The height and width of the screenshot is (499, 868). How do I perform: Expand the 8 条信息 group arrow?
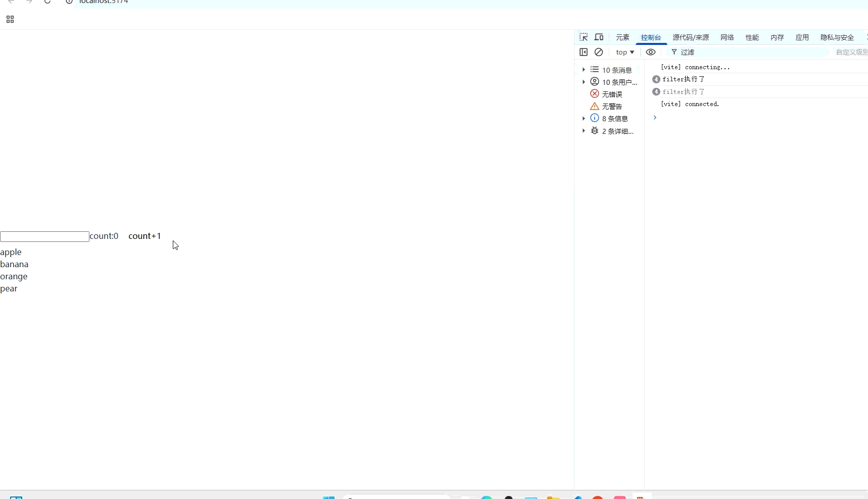[584, 118]
